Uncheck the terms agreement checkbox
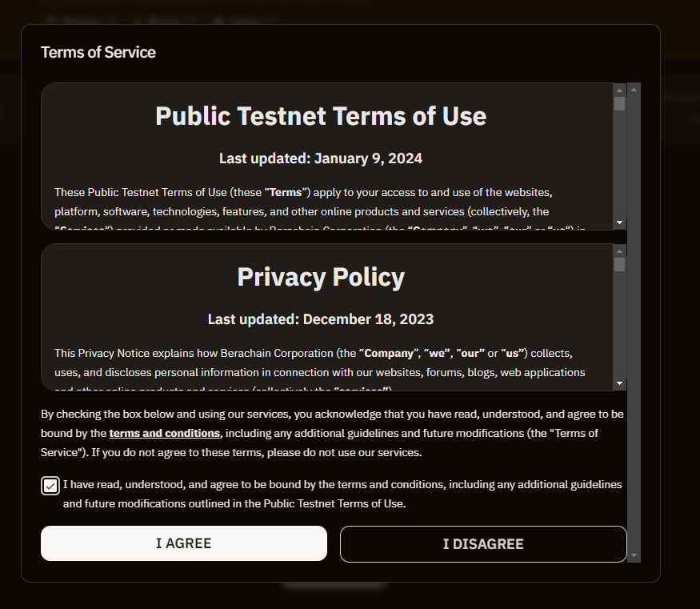 click(x=50, y=486)
